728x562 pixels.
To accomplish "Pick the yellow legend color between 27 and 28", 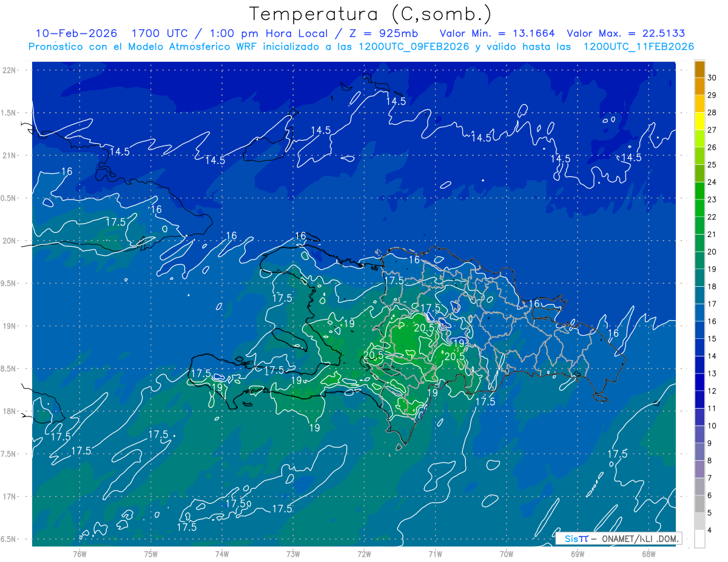I will (699, 121).
